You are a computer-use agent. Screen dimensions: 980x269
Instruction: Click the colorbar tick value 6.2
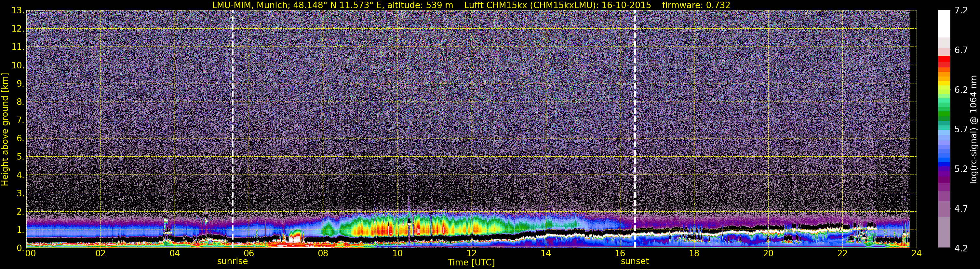(x=961, y=90)
